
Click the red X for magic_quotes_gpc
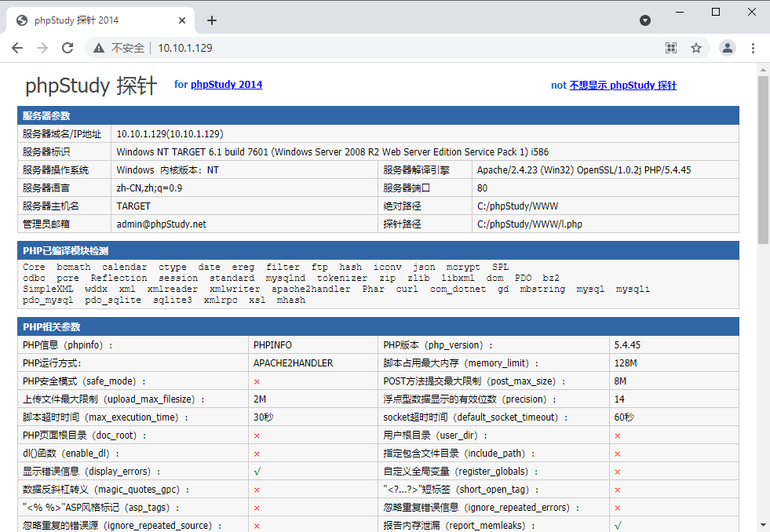[257, 490]
